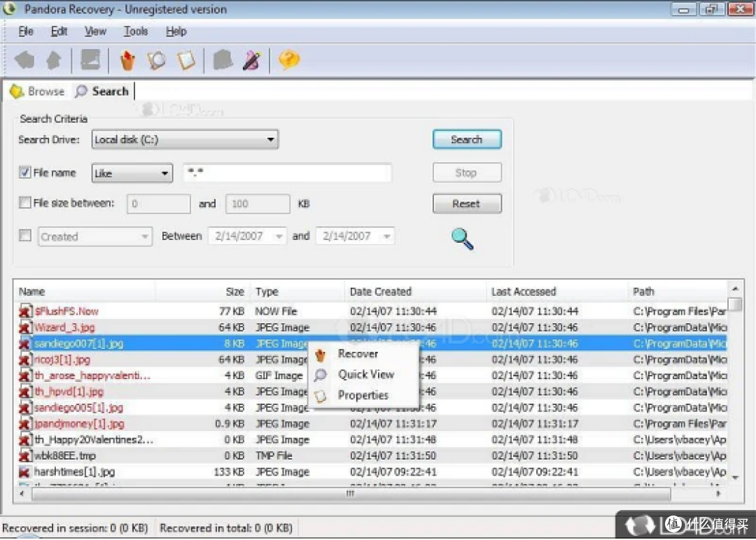Click the 77 KB size cell
This screenshot has height=540, width=756.
pos(232,311)
